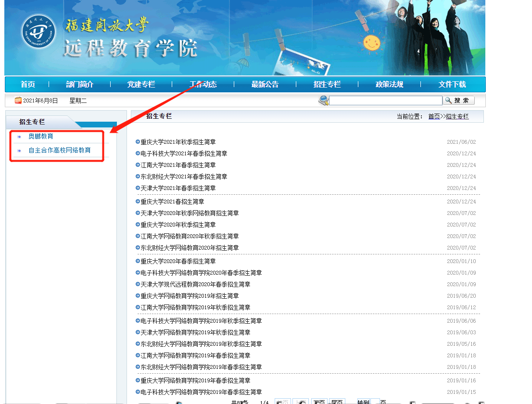Click the 2019/01/15 date text
532x404 pixels.
click(461, 392)
